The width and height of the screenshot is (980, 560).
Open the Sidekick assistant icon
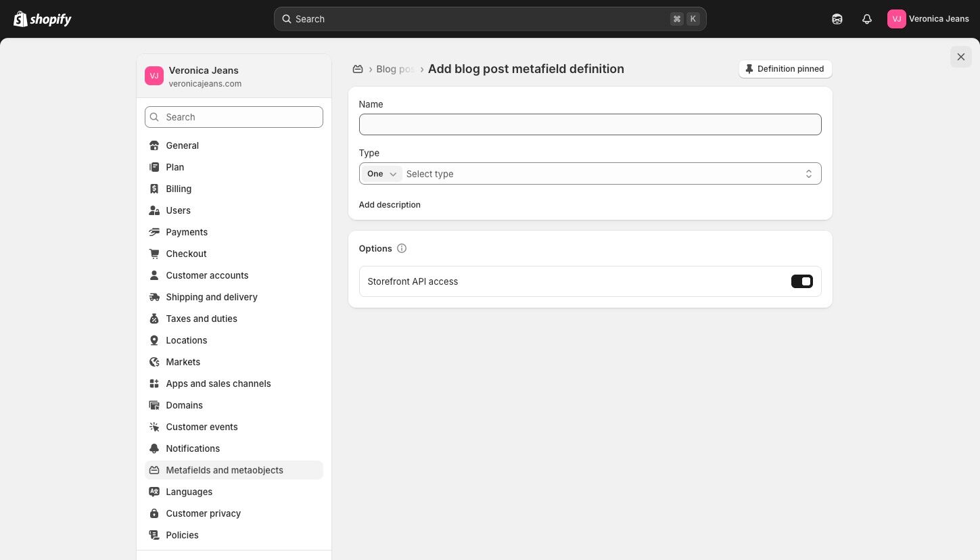pos(837,19)
